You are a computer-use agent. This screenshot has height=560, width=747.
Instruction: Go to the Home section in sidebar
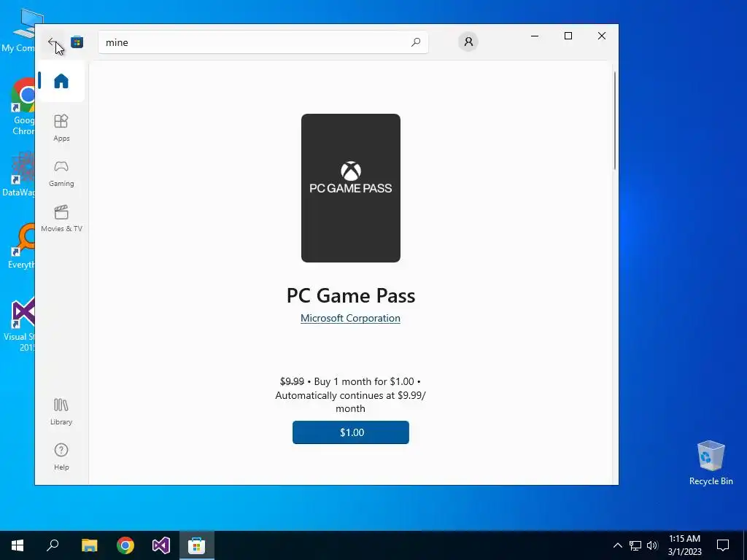61,81
